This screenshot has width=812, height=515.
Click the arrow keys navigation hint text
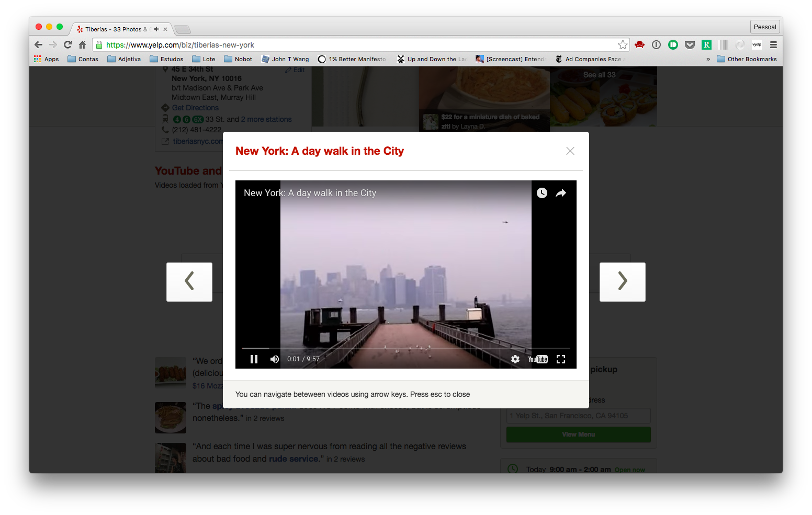coord(353,394)
